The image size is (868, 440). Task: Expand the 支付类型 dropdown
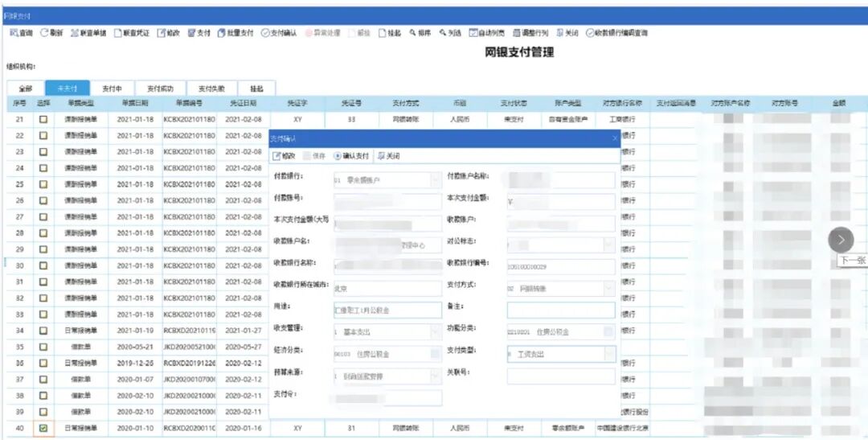click(609, 354)
